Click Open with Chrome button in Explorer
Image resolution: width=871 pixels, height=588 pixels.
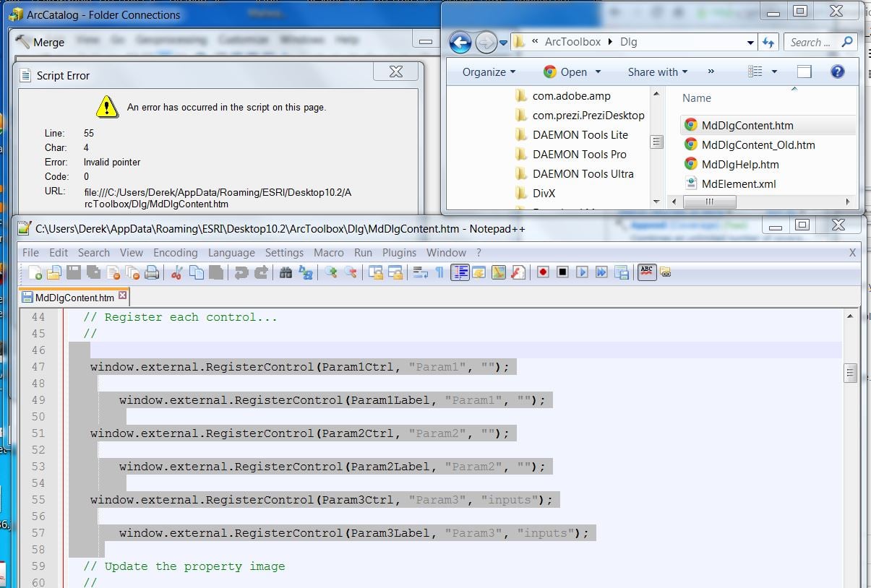566,72
